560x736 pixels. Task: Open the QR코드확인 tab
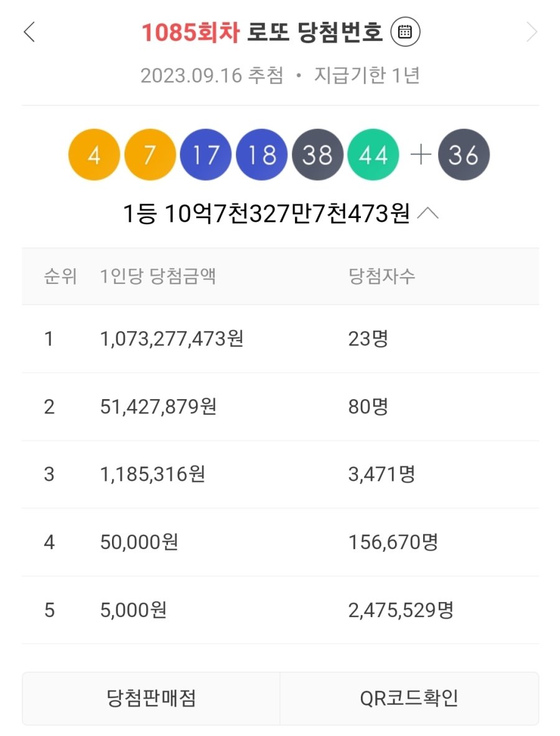(x=409, y=698)
